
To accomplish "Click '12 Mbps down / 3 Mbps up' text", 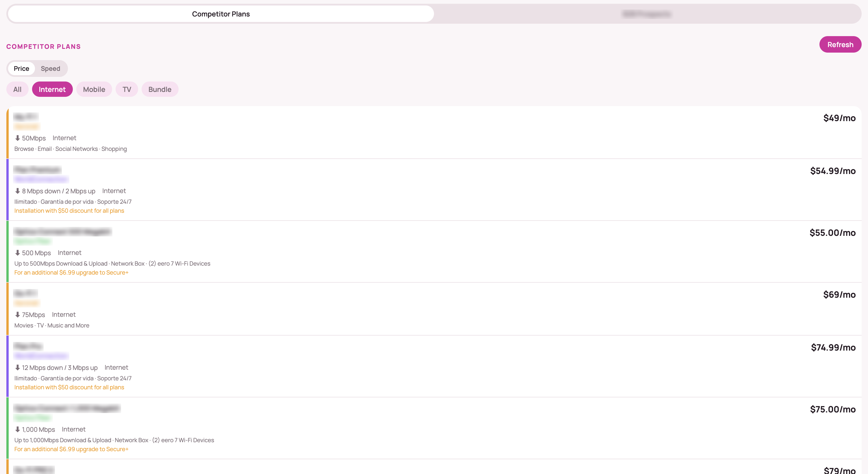I will [60, 367].
